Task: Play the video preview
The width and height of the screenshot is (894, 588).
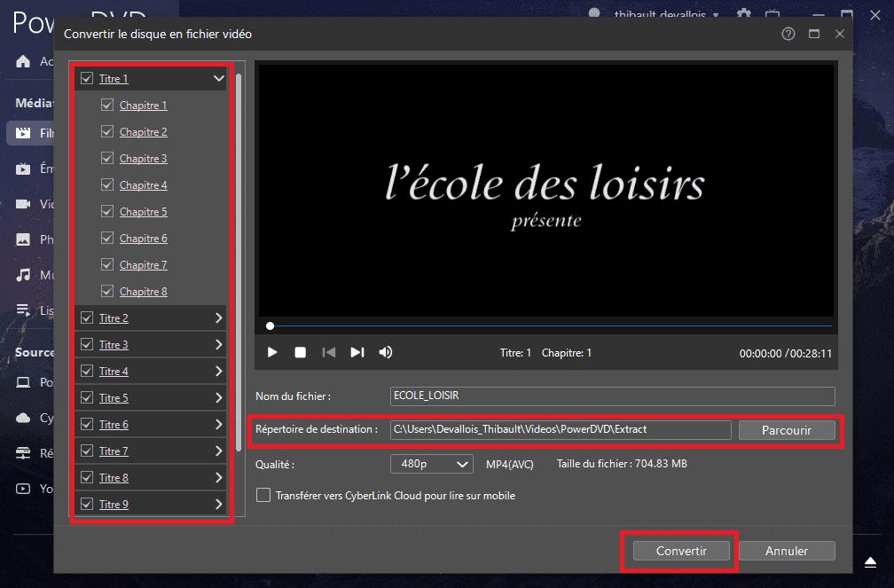Action: [272, 352]
